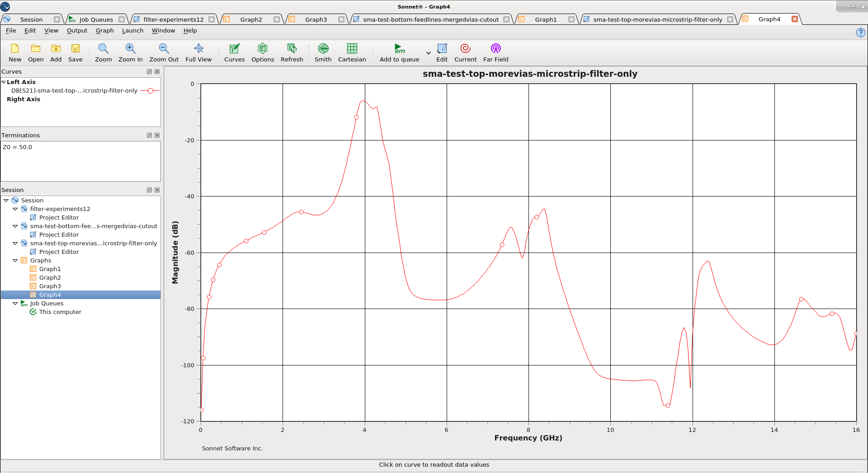Collapse filter-experiments12 tree node
The image size is (868, 473).
pyautogui.click(x=15, y=209)
